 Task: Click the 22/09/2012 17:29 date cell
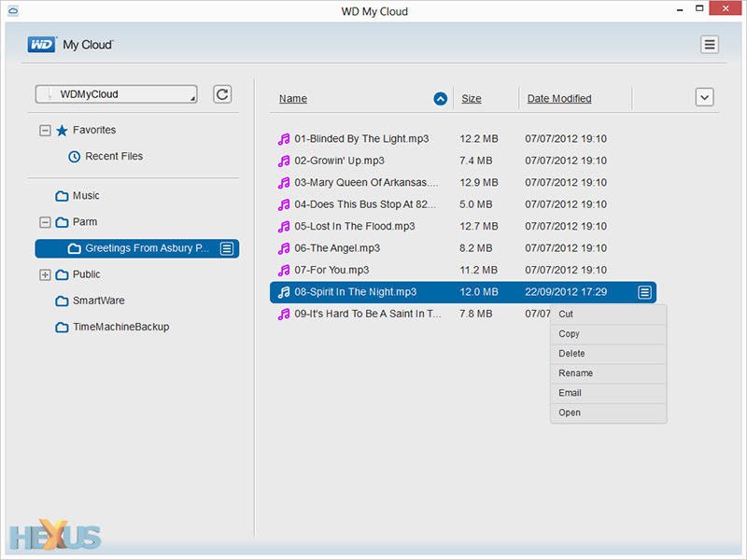[x=566, y=292]
